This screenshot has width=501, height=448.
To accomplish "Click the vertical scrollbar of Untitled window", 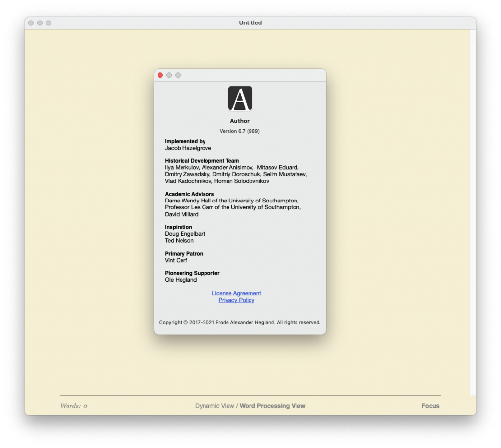I will [473, 212].
